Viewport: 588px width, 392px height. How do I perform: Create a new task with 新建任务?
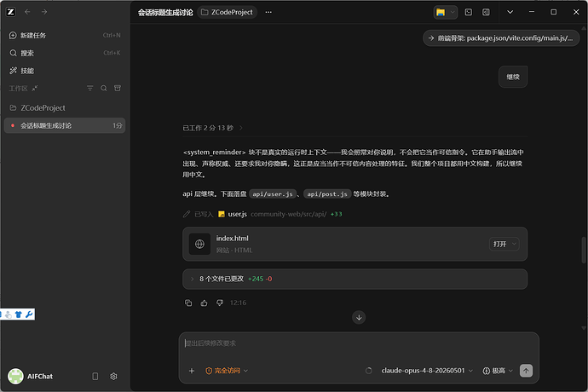[65, 35]
